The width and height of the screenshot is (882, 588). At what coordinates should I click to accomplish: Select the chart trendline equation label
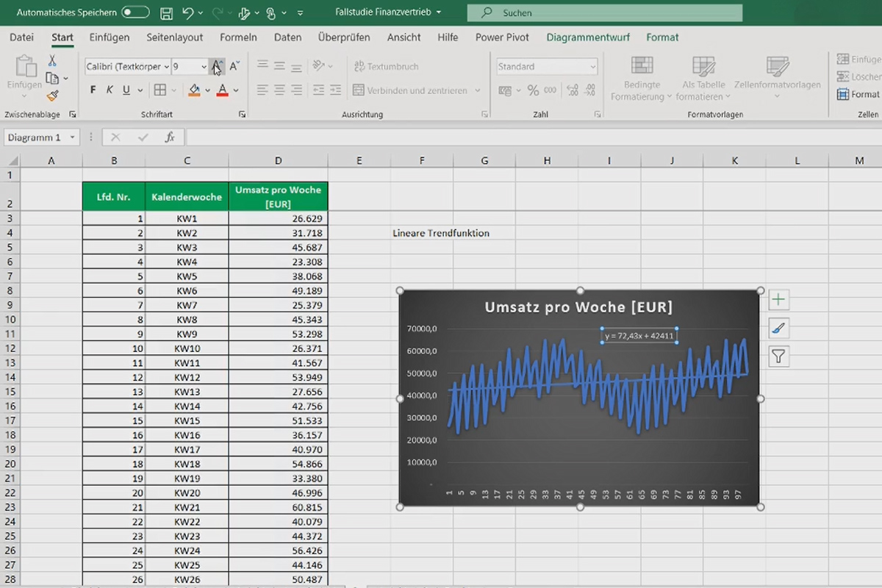[639, 336]
